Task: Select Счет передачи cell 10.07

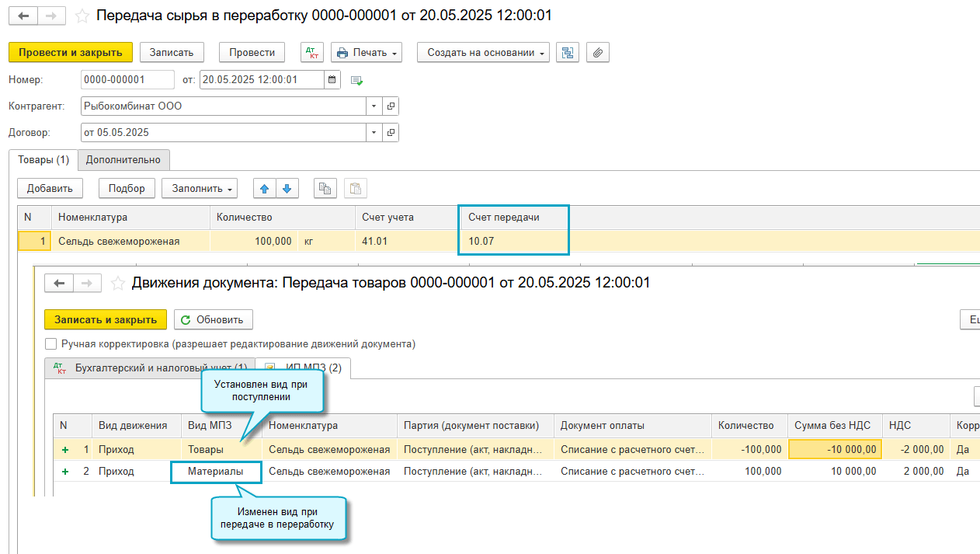Action: pyautogui.click(x=514, y=241)
